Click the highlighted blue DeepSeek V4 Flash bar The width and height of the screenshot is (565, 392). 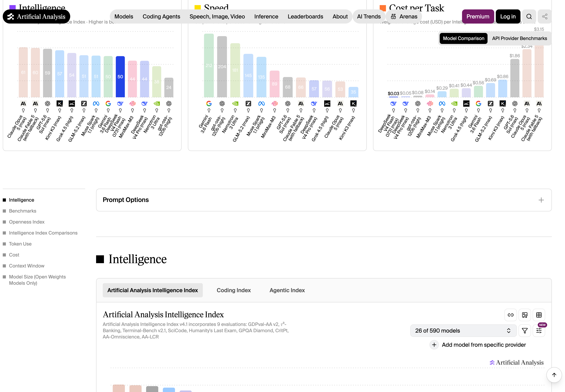tap(120, 77)
